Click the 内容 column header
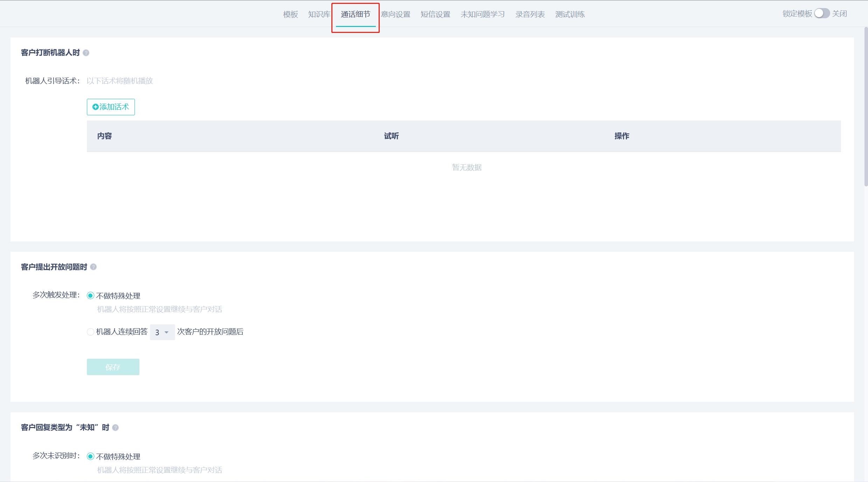Viewport: 868px width, 482px height. click(104, 136)
